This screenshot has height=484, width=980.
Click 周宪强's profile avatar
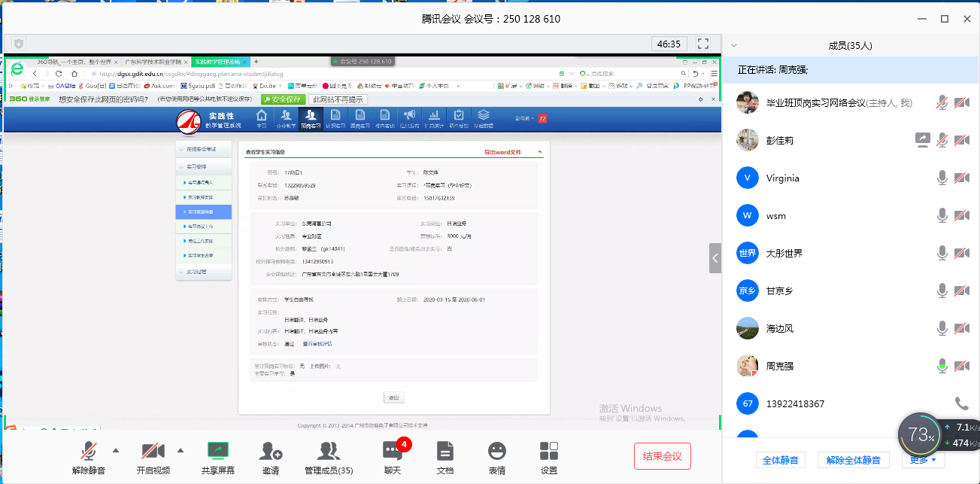pos(747,366)
